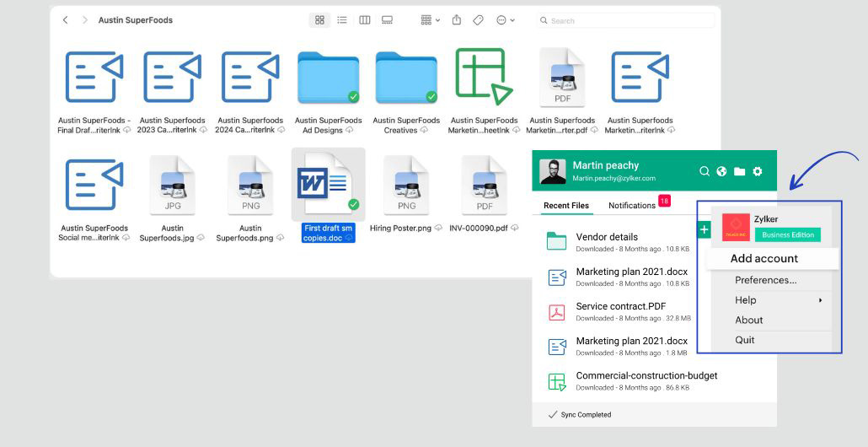Switch to icon grid view
This screenshot has height=447, width=868.
pyautogui.click(x=319, y=20)
